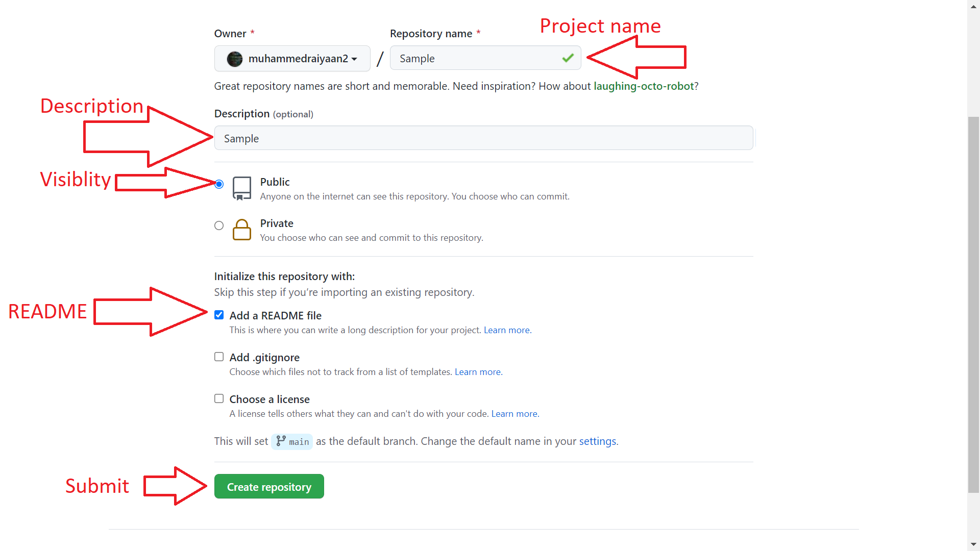Click the owner avatar icon
The width and height of the screenshot is (980, 551).
point(234,59)
